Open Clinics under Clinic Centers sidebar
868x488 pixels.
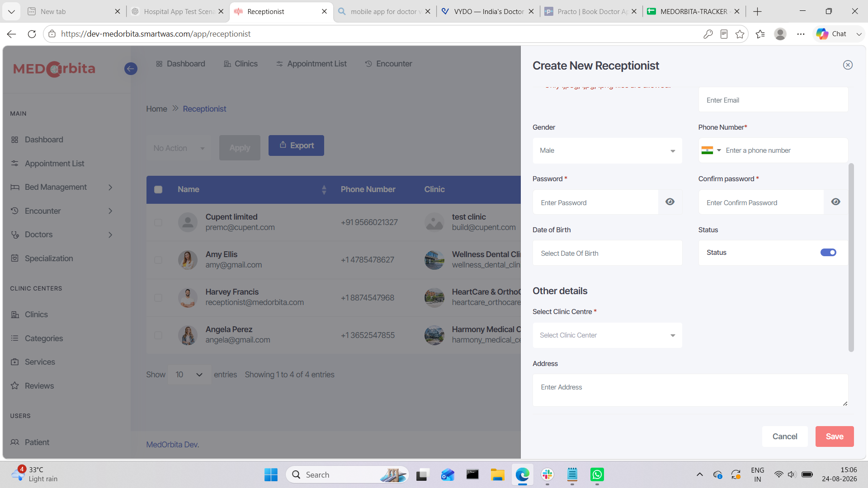pyautogui.click(x=36, y=314)
